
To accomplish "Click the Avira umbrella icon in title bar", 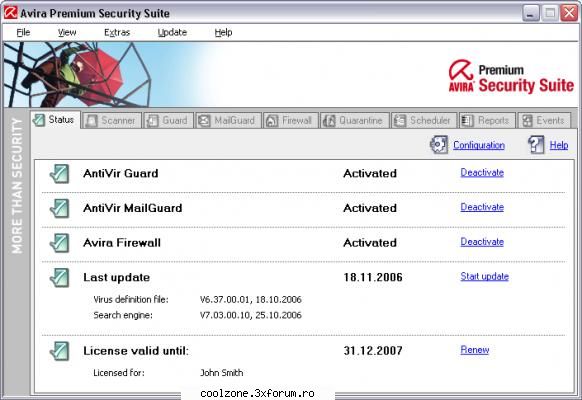I will [10, 13].
